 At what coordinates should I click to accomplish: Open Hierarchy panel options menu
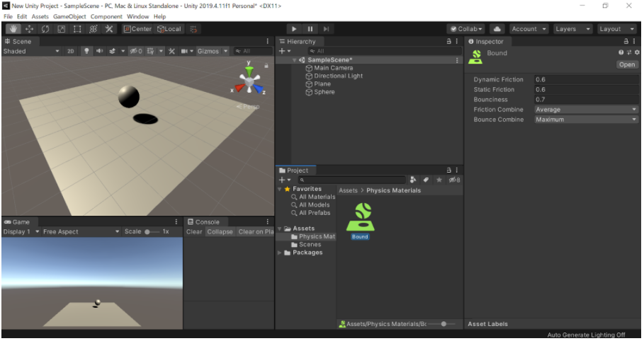point(457,41)
